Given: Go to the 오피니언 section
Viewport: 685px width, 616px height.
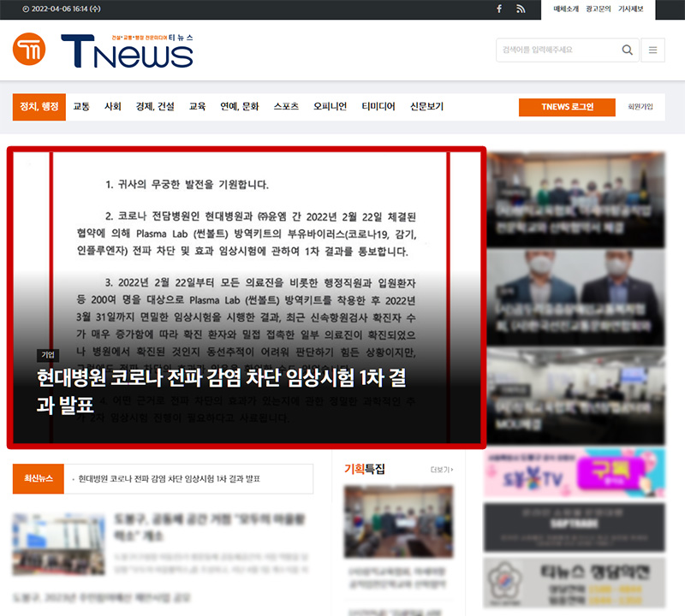Looking at the screenshot, I should click(330, 107).
